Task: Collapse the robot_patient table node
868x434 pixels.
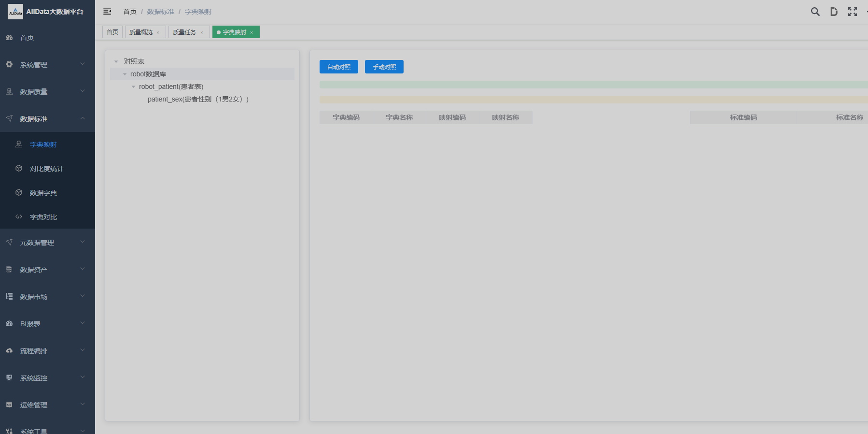Action: [134, 87]
